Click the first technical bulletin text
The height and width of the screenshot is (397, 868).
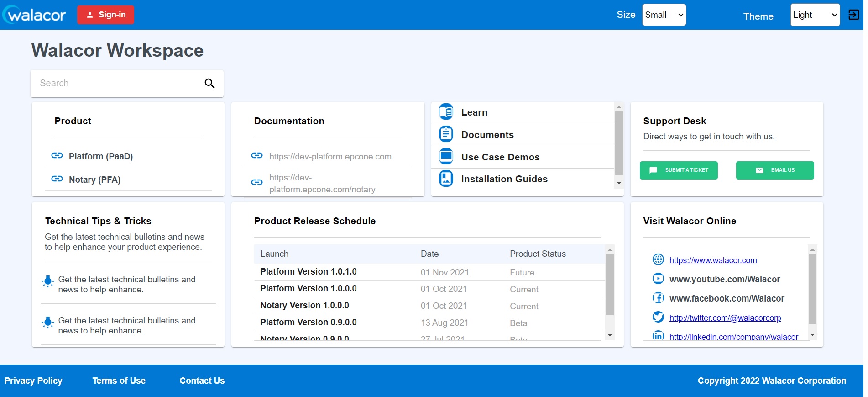(127, 284)
